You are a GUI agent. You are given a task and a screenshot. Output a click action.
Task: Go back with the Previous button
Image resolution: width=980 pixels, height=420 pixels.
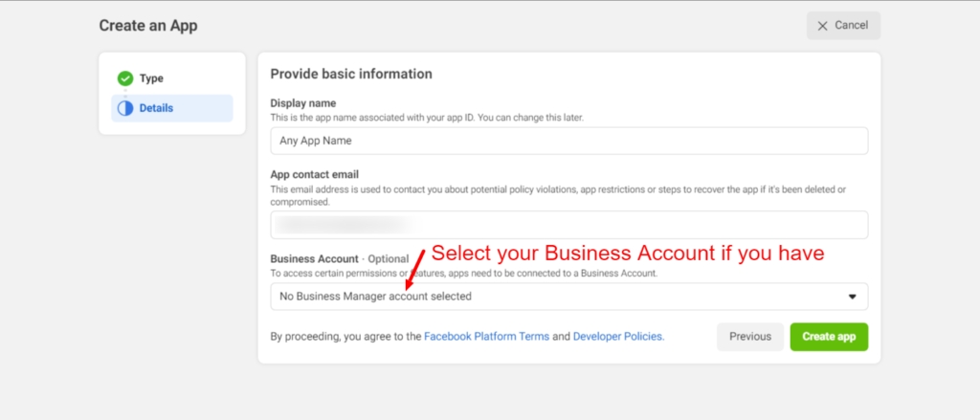(749, 337)
